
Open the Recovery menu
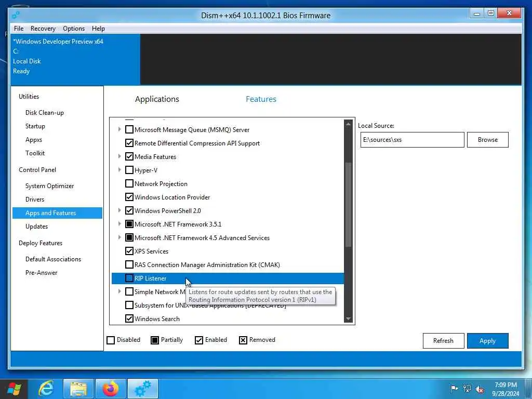pyautogui.click(x=43, y=29)
